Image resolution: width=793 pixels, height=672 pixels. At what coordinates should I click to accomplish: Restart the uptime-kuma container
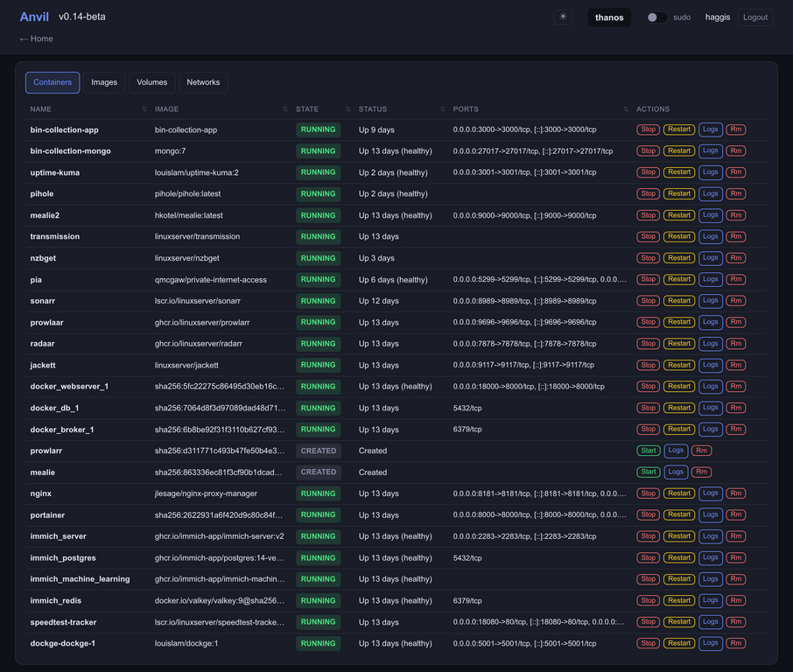(x=678, y=172)
